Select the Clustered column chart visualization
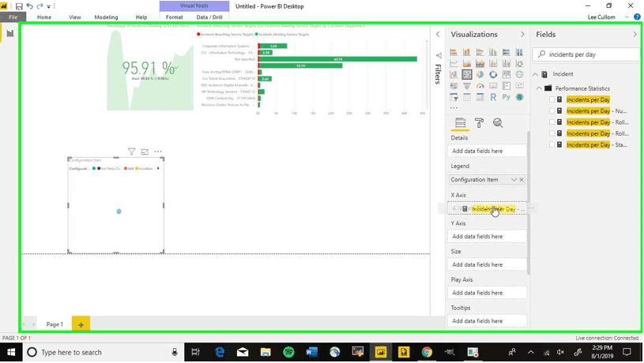Screen dimensions: 644x363 pos(493,52)
